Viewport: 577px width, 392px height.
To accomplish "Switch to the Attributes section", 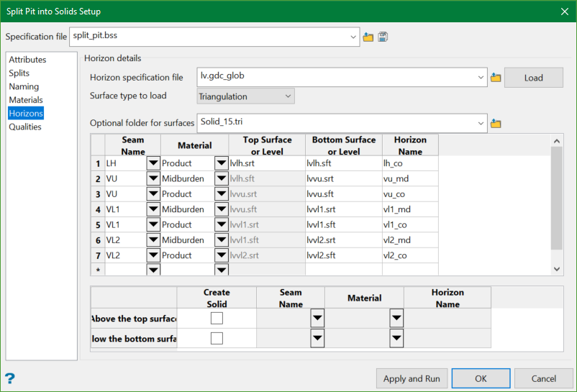I will point(27,60).
